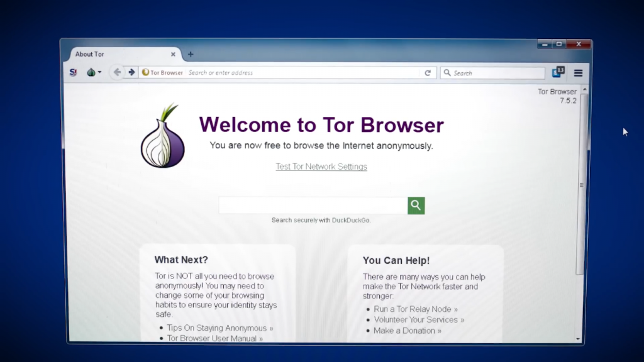Open the hamburger menu
Screen dimensions: 644x362
pyautogui.click(x=579, y=73)
